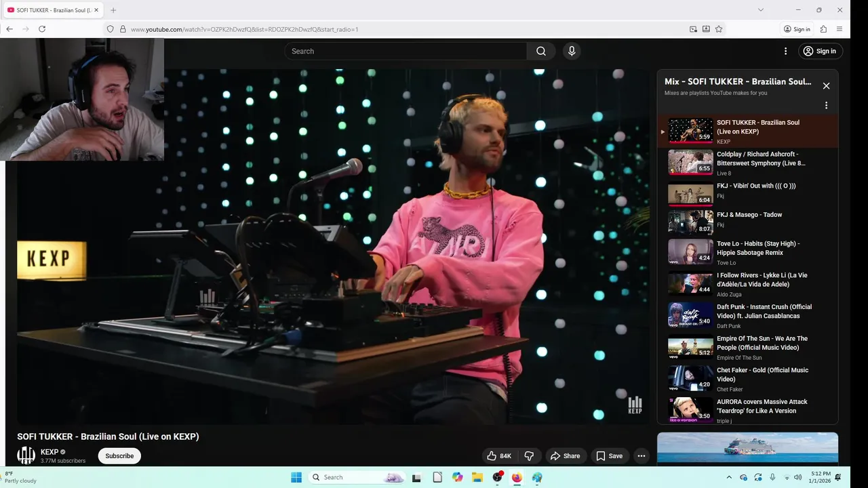Click the cruise ship advertisement banner
Viewport: 868px width, 488px height.
click(x=747, y=447)
